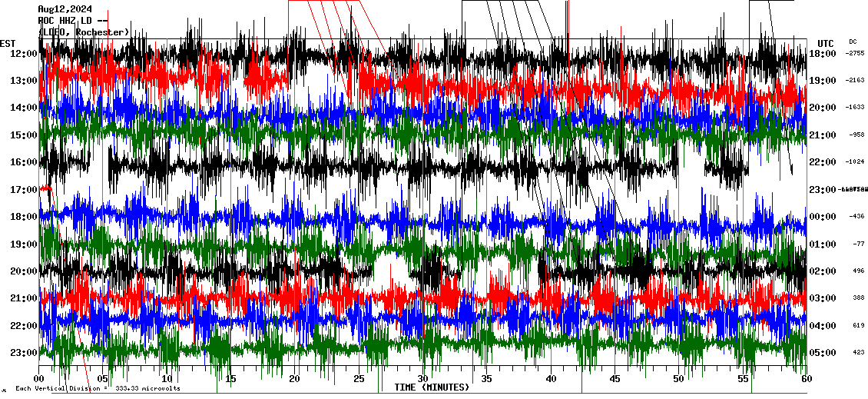Click the vertical division microvolts scale note
Image resolution: width=868 pixels, height=399 pixels.
[98, 388]
